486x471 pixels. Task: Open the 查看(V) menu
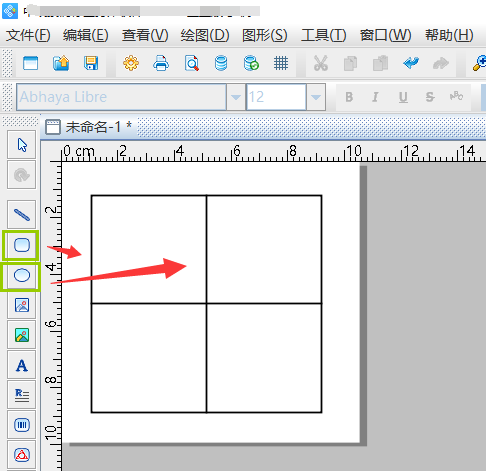[x=145, y=35]
